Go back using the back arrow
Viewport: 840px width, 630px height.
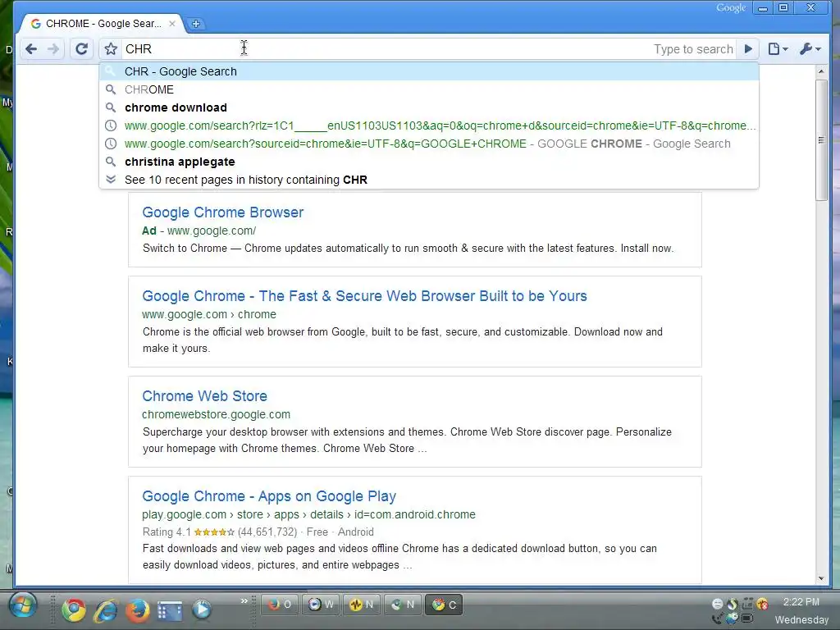(x=31, y=49)
